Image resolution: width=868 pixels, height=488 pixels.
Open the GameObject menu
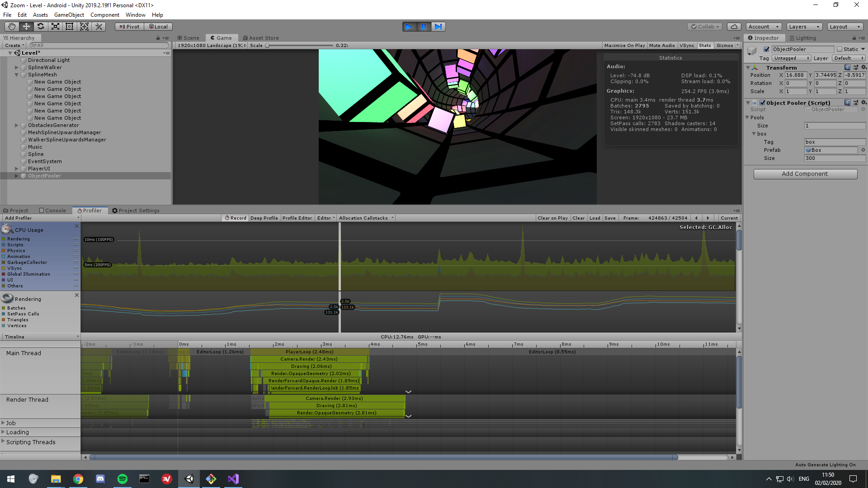[x=69, y=15]
